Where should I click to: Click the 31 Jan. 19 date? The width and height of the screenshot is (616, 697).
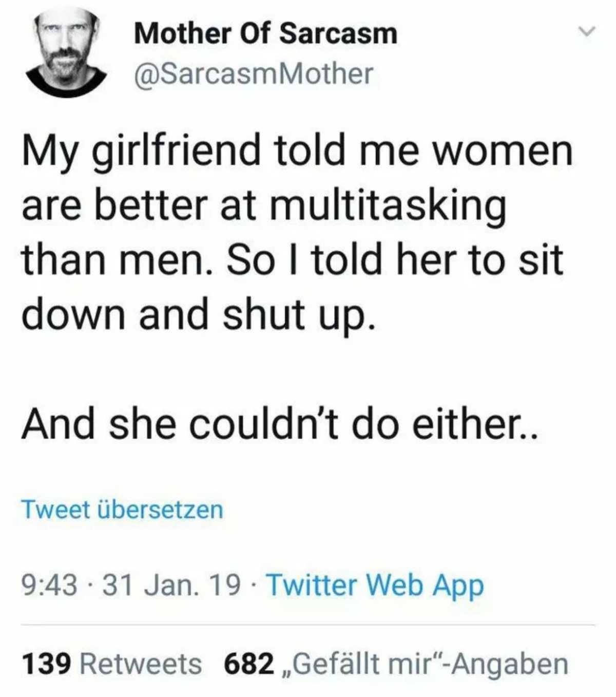click(x=171, y=585)
